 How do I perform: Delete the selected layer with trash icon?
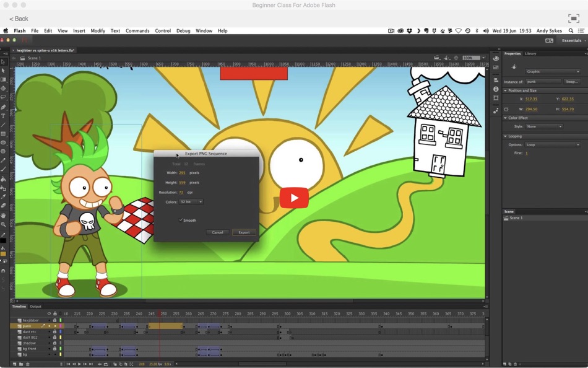pos(27,364)
